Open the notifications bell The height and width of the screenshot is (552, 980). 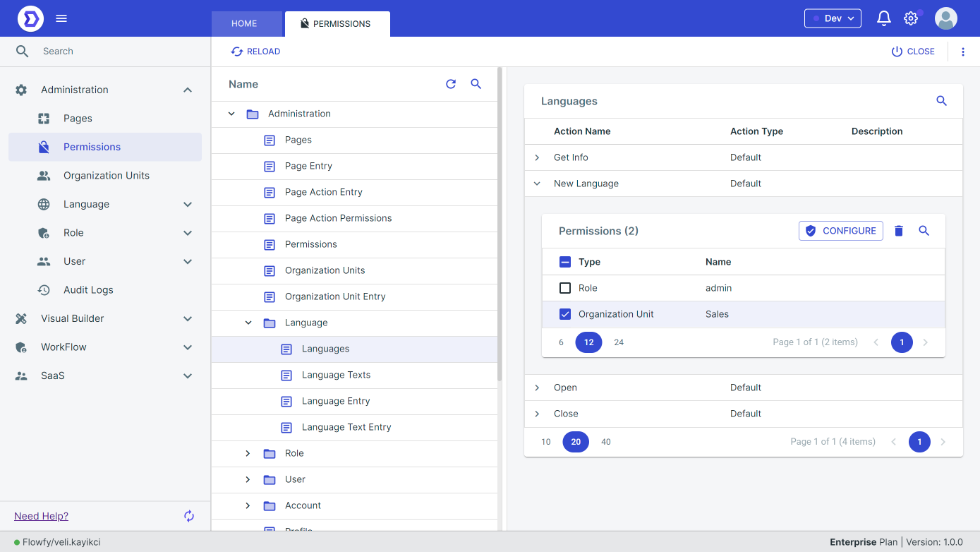pyautogui.click(x=884, y=18)
